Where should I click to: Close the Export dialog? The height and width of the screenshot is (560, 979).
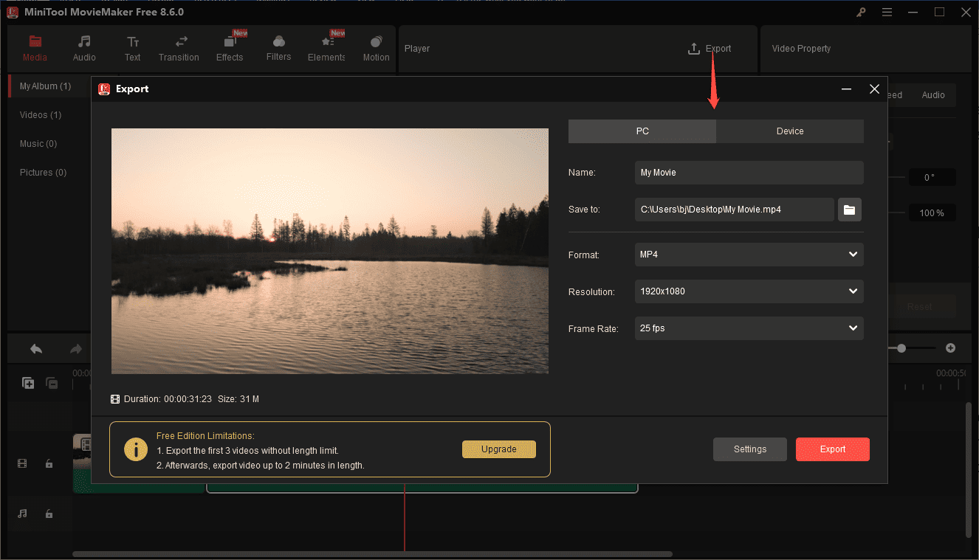(x=874, y=89)
